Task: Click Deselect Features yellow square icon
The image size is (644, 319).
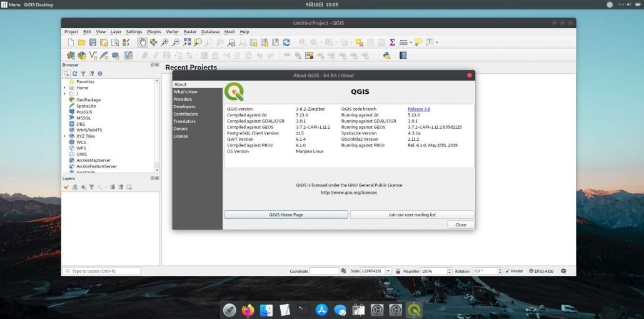Action: click(359, 43)
